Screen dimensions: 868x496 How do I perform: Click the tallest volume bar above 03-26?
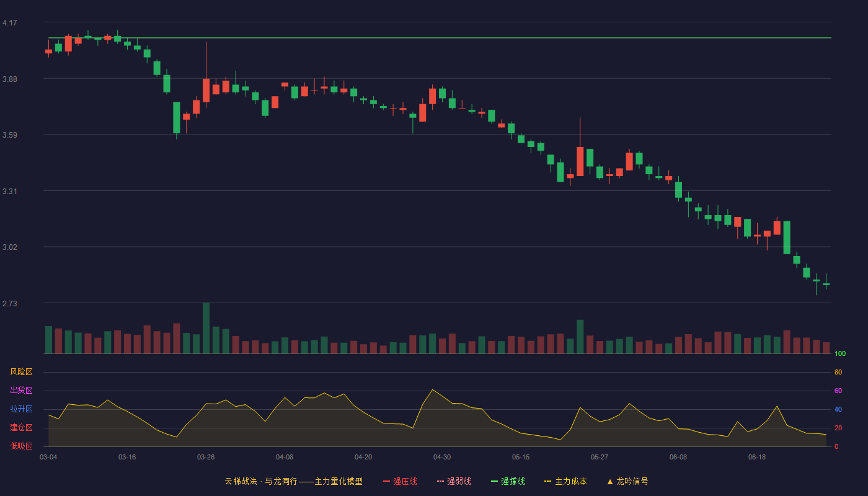(x=206, y=328)
